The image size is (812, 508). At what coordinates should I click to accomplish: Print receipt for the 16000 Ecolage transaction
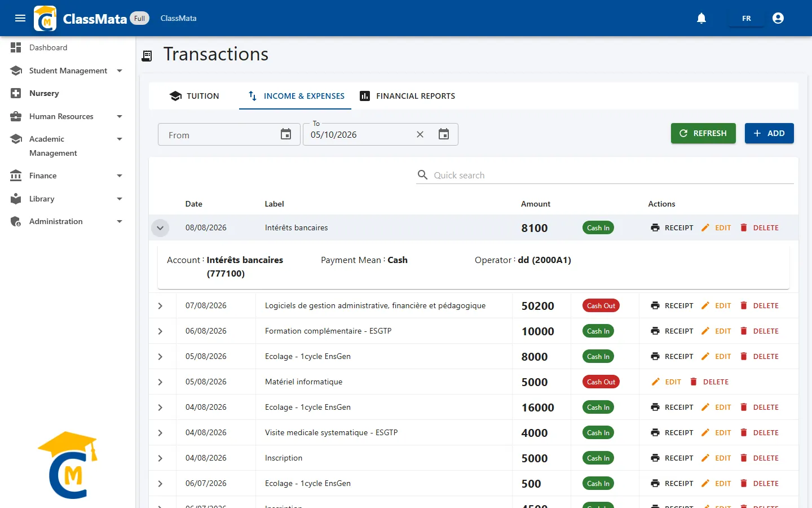coord(672,408)
